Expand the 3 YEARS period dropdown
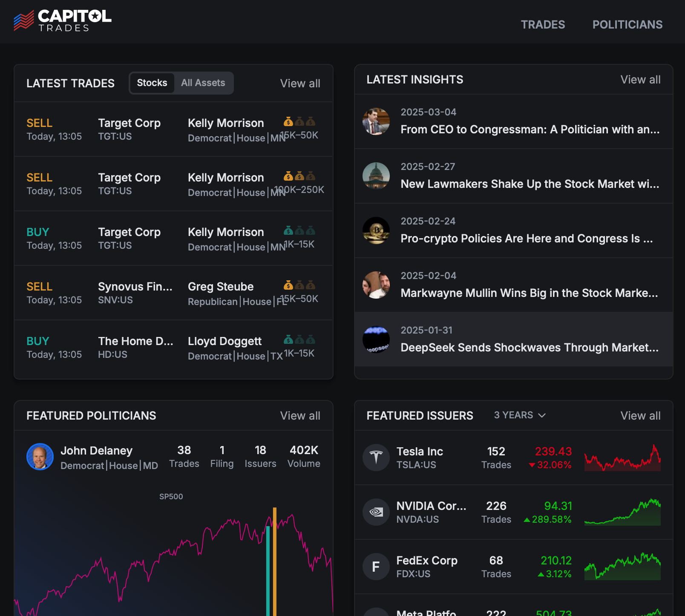This screenshot has height=616, width=685. 520,415
